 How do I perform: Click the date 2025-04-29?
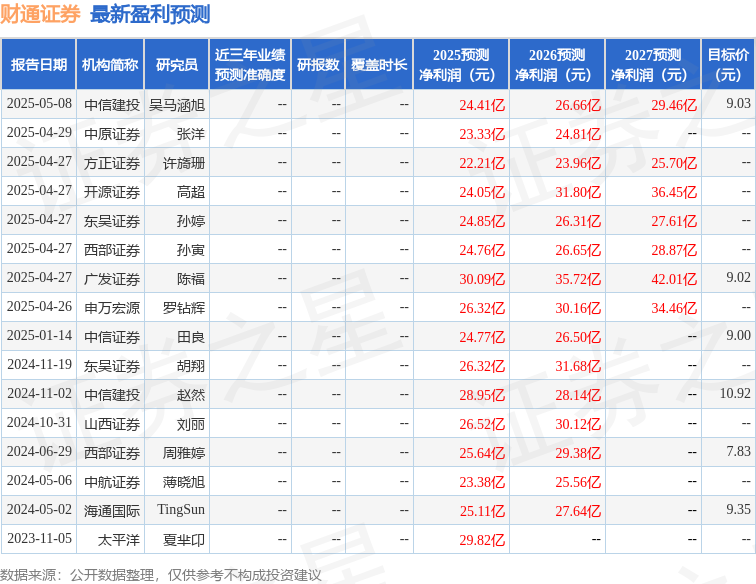(x=39, y=133)
